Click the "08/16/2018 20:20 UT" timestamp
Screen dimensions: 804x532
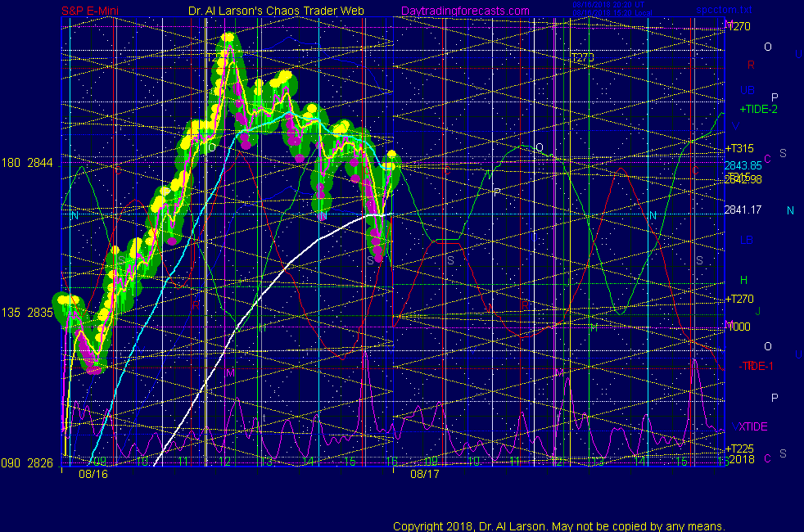pyautogui.click(x=608, y=5)
